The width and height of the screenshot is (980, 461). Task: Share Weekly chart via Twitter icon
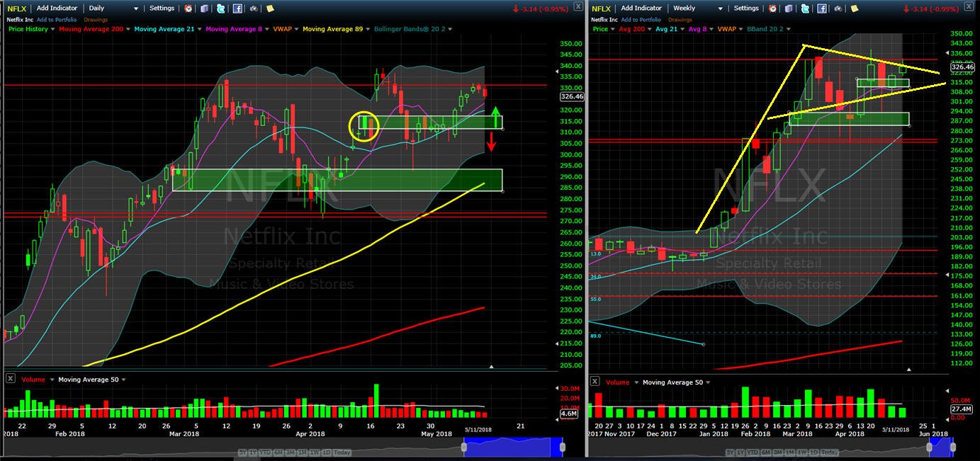click(x=805, y=8)
